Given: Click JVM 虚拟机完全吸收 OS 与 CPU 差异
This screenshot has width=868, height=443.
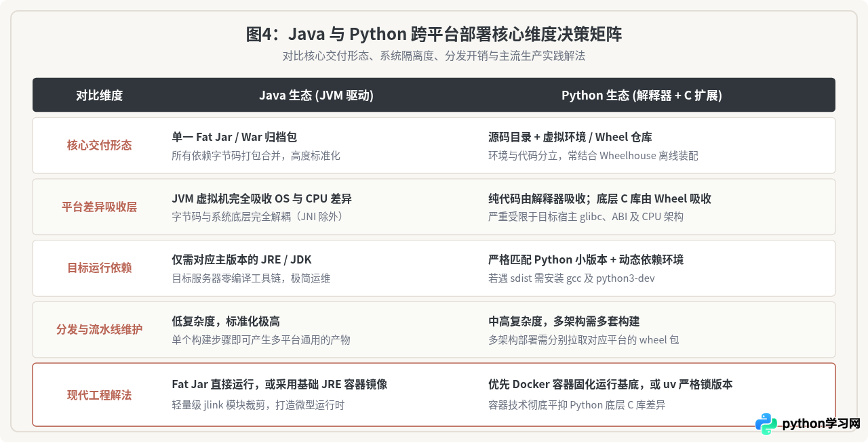Looking at the screenshot, I should point(262,198).
